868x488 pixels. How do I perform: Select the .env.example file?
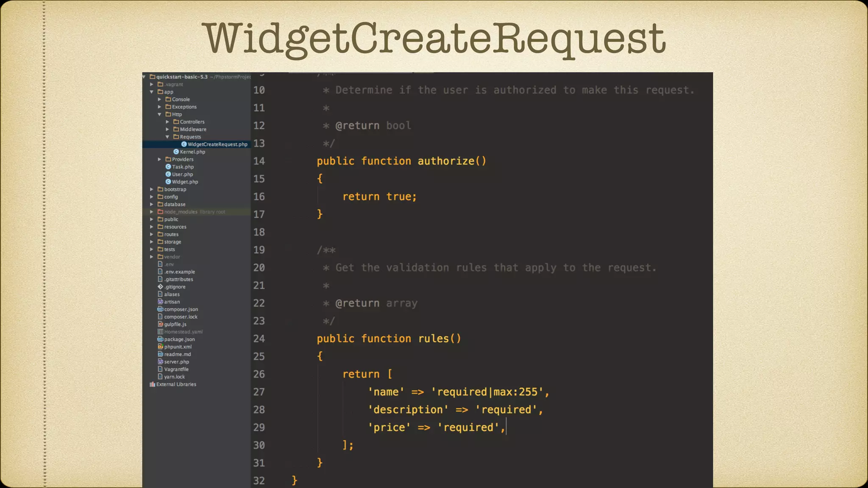pos(180,272)
